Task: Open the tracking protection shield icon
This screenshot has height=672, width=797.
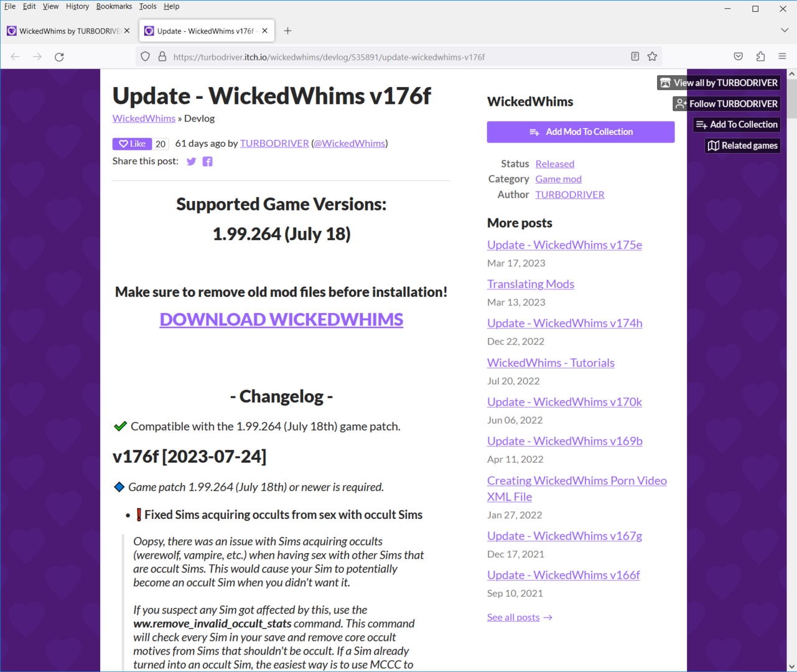Action: click(x=145, y=57)
